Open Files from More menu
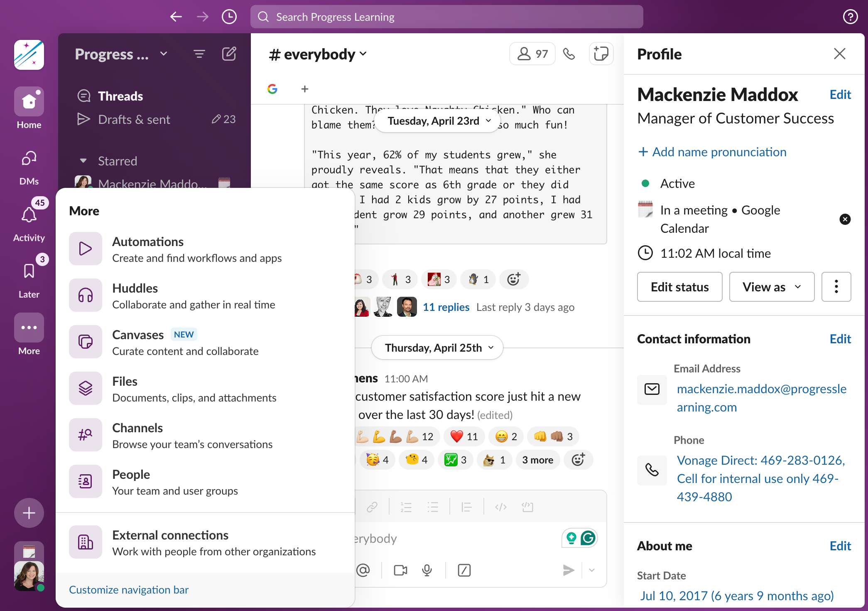The width and height of the screenshot is (868, 611). (x=205, y=388)
